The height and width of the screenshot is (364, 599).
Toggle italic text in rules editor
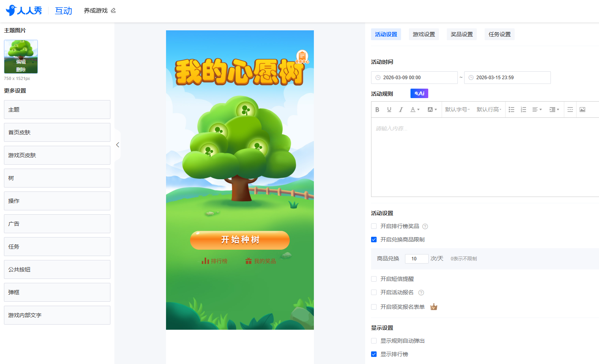401,110
